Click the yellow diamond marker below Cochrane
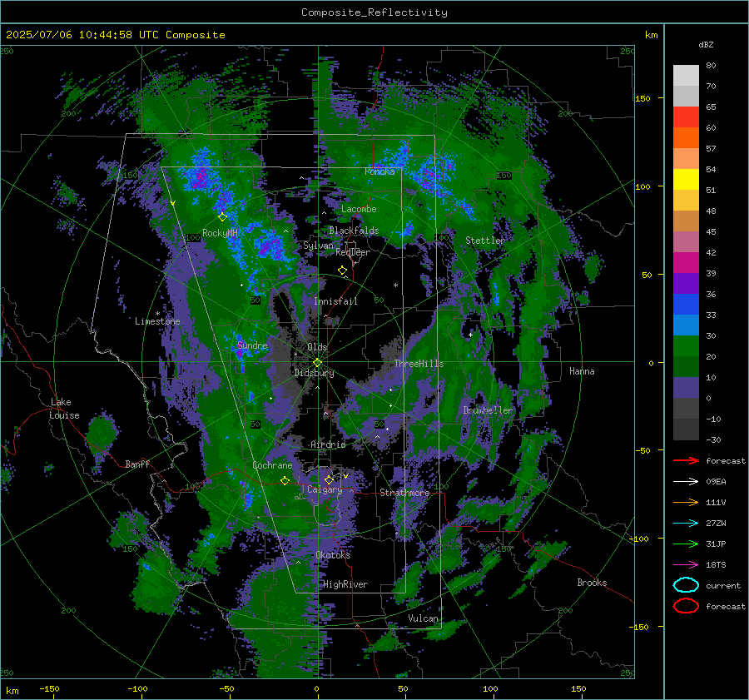749x700 pixels. coord(285,480)
